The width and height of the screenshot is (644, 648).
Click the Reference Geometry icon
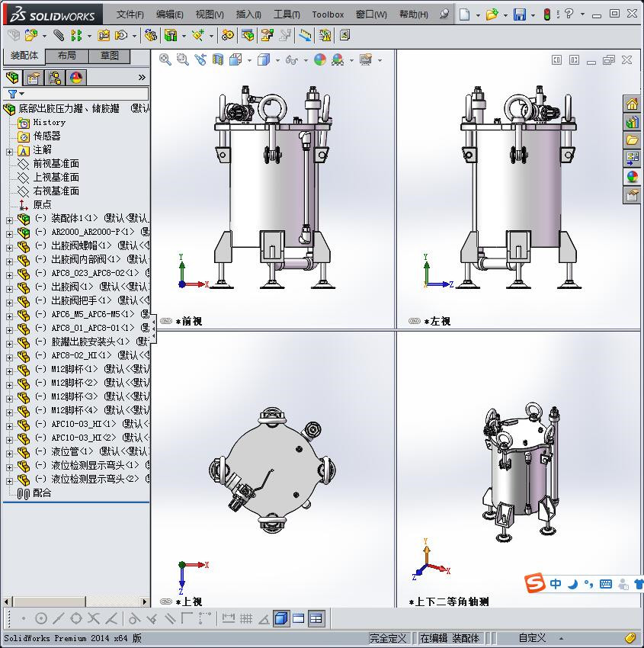198,36
